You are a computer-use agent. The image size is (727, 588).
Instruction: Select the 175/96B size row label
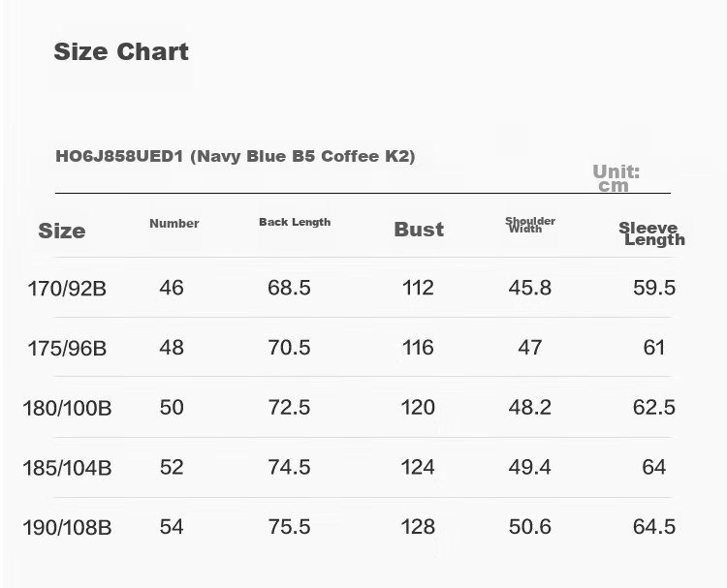click(67, 349)
